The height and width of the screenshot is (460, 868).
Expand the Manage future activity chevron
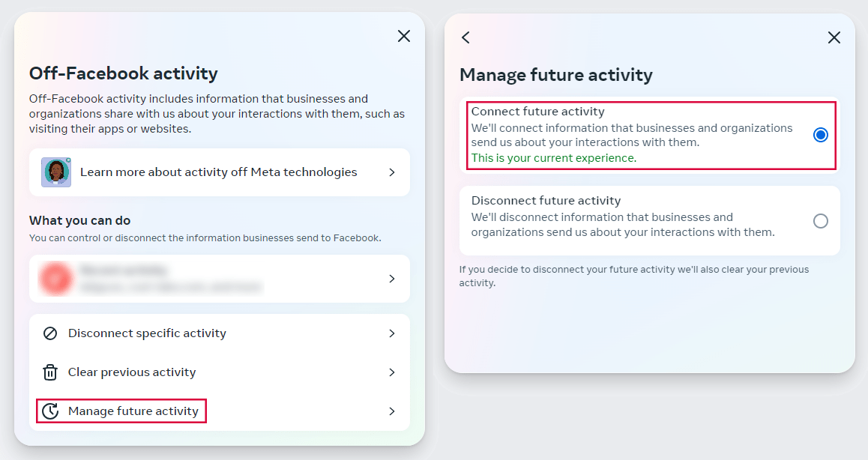click(x=391, y=411)
